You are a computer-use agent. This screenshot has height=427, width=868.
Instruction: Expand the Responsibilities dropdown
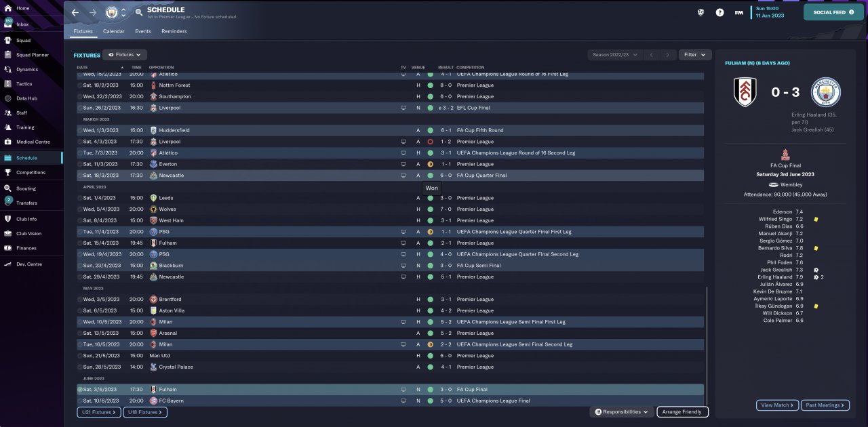(621, 411)
